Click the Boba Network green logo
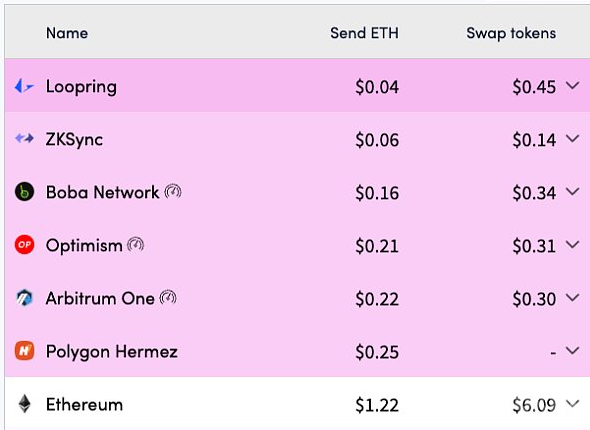 pos(24,191)
